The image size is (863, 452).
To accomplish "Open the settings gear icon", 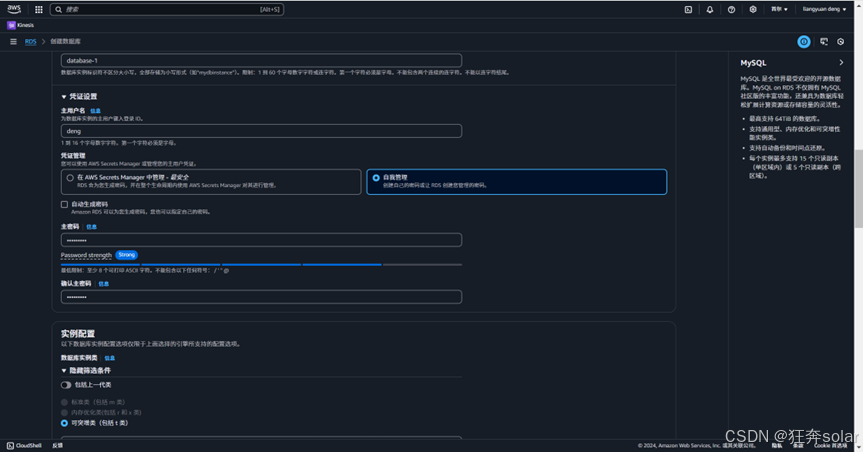I will tap(752, 9).
